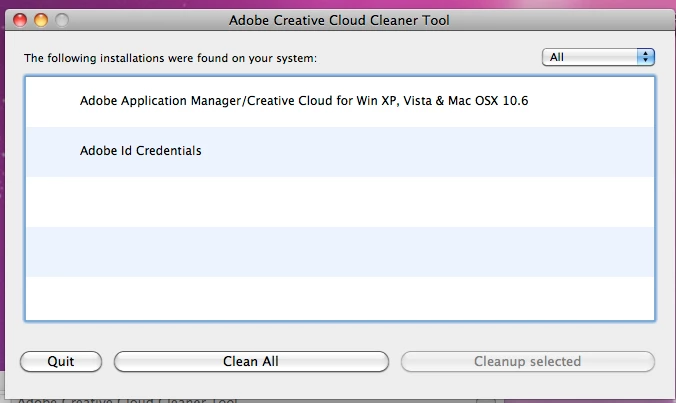Minimize the window using the yellow button
The image size is (676, 403).
pos(41,20)
